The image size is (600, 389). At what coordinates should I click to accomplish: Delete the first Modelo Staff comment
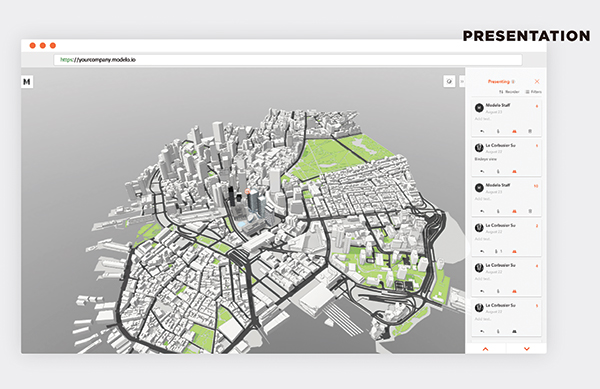530,131
